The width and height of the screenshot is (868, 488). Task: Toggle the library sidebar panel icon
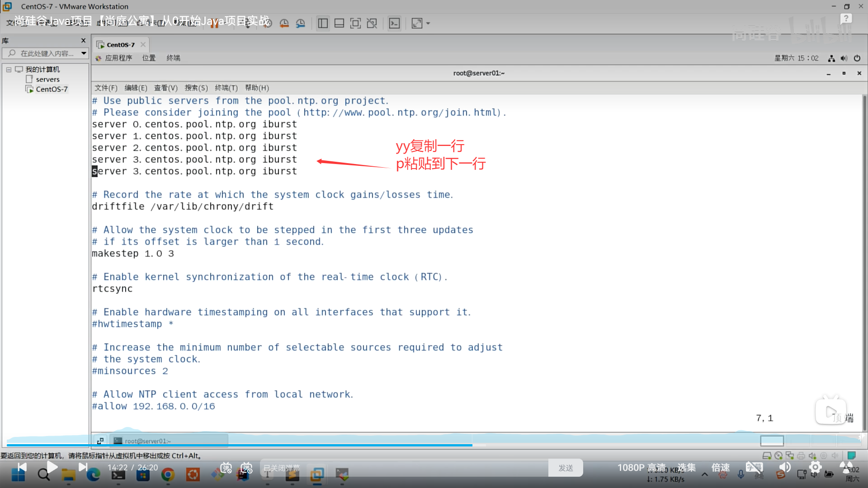coord(323,23)
